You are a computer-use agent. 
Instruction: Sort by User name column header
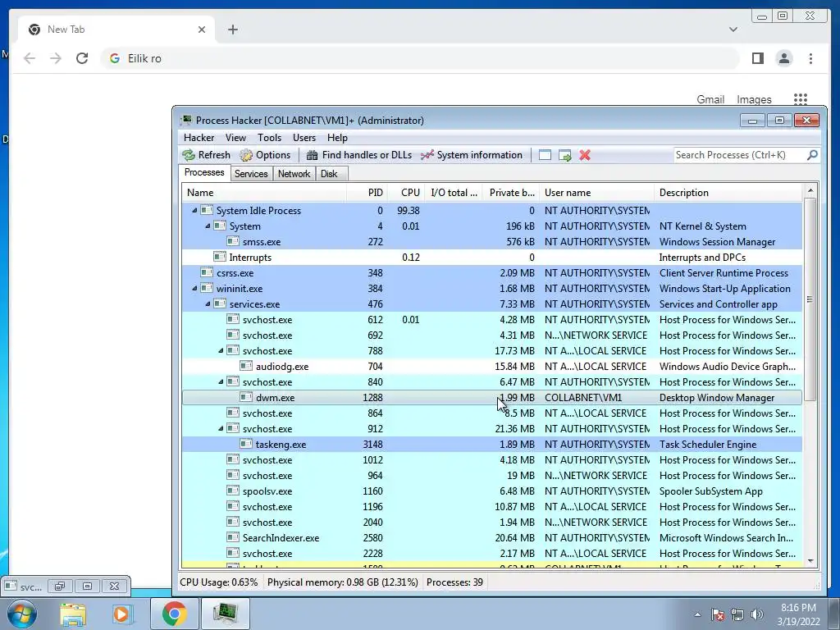597,193
